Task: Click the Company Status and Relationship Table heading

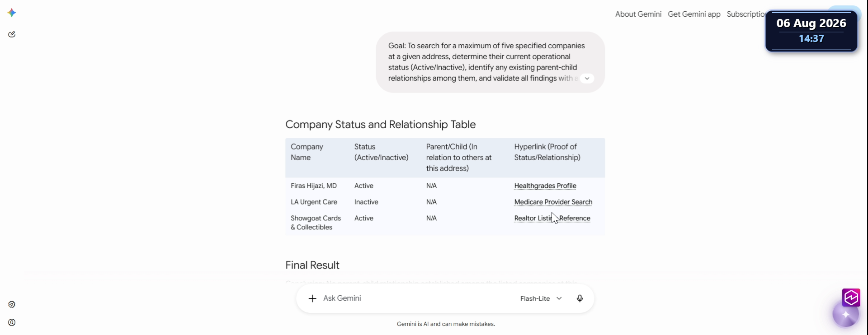Action: coord(380,124)
